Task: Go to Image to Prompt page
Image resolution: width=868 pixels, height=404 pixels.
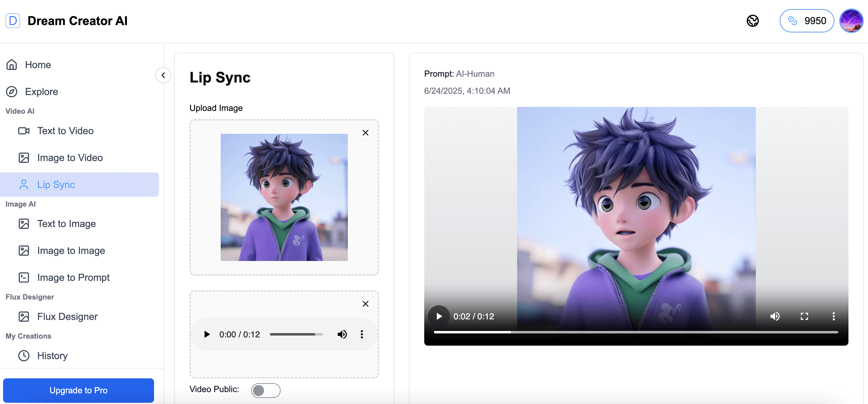Action: point(73,277)
